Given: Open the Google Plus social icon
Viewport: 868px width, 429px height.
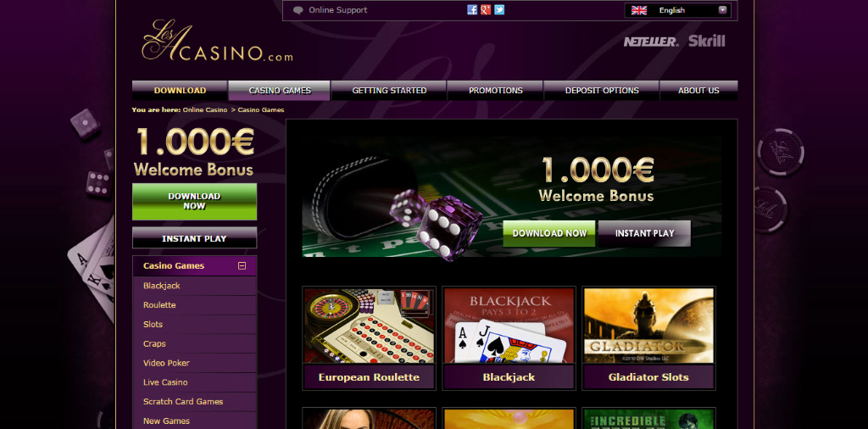Looking at the screenshot, I should click(486, 9).
